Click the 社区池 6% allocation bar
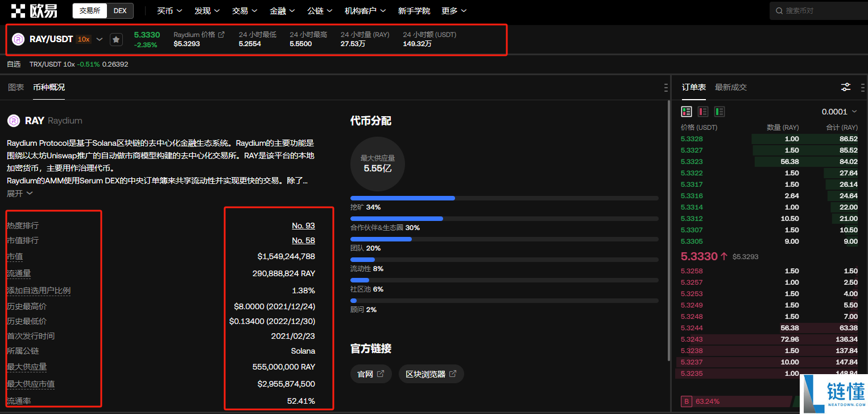The width and height of the screenshot is (868, 414). click(505, 280)
